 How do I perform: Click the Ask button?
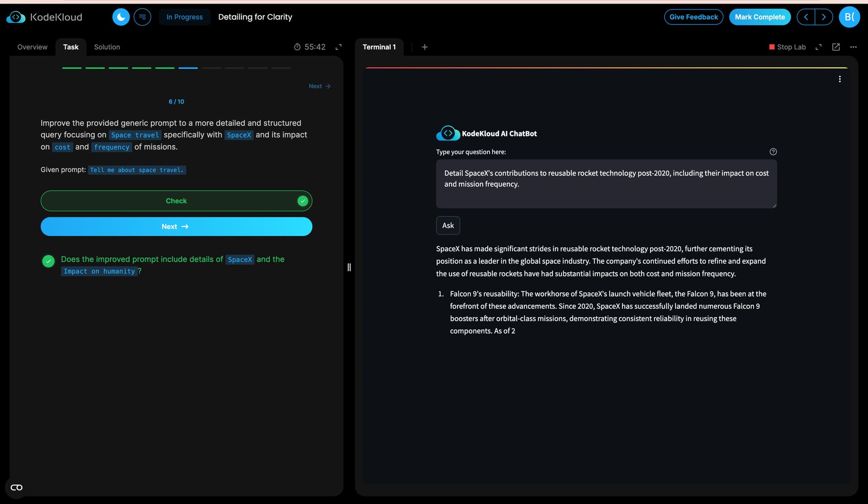tap(448, 225)
